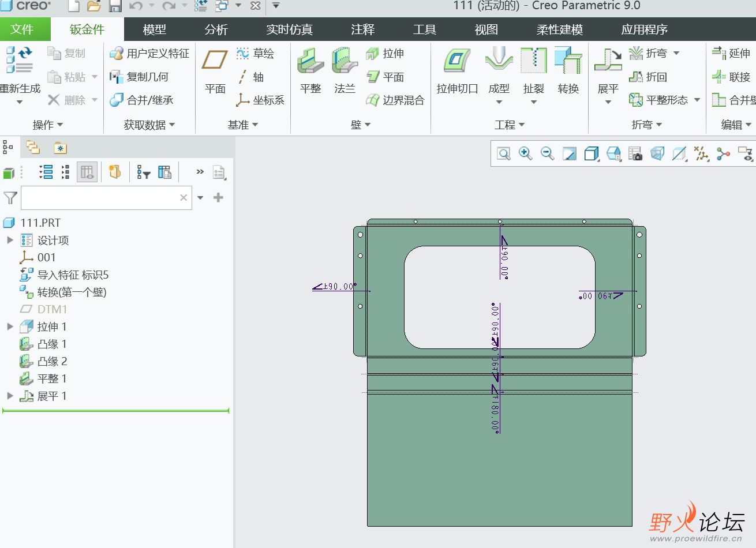Screen dimensions: 756x548
Task: Click the view manager camera icon
Action: (635, 153)
